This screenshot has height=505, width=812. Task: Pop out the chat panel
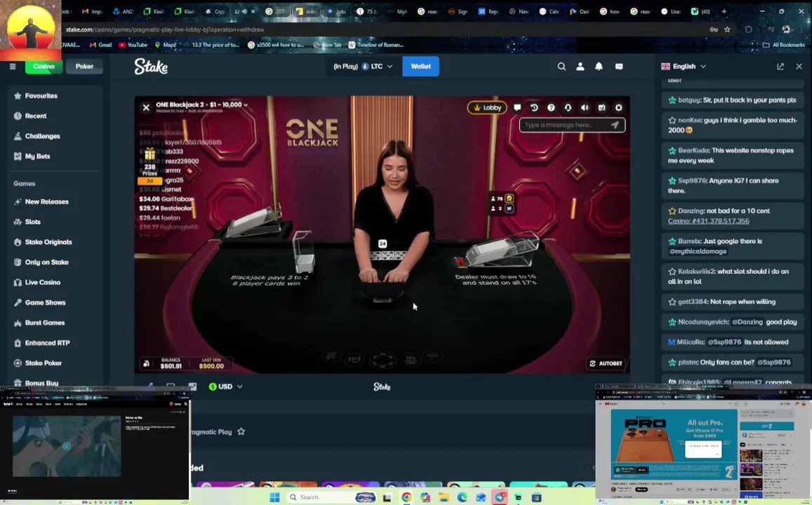pyautogui.click(x=780, y=66)
